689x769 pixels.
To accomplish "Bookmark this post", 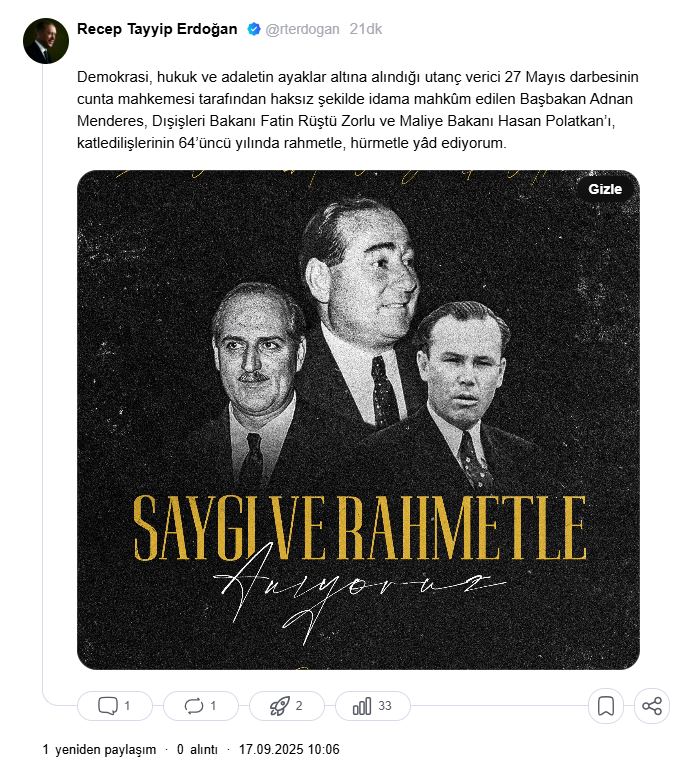I will (x=605, y=706).
